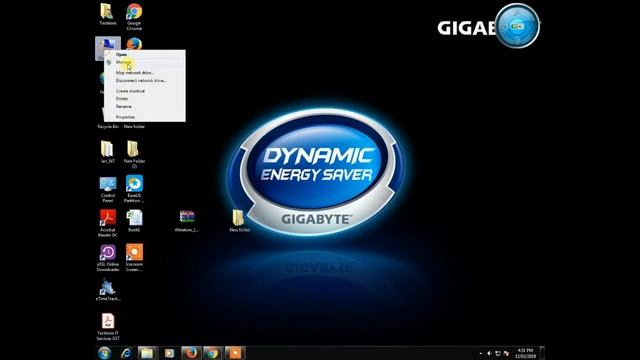This screenshot has height=360, width=640.
Task: Open the Windows WinRAR archive file
Action: (187, 221)
